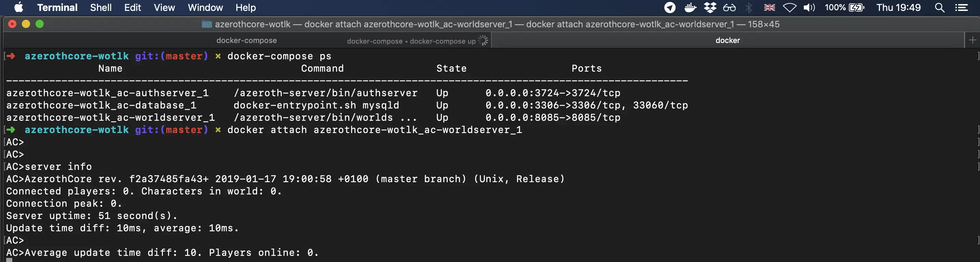
Task: Click the 'Connected players: 0' line
Action: (x=144, y=191)
